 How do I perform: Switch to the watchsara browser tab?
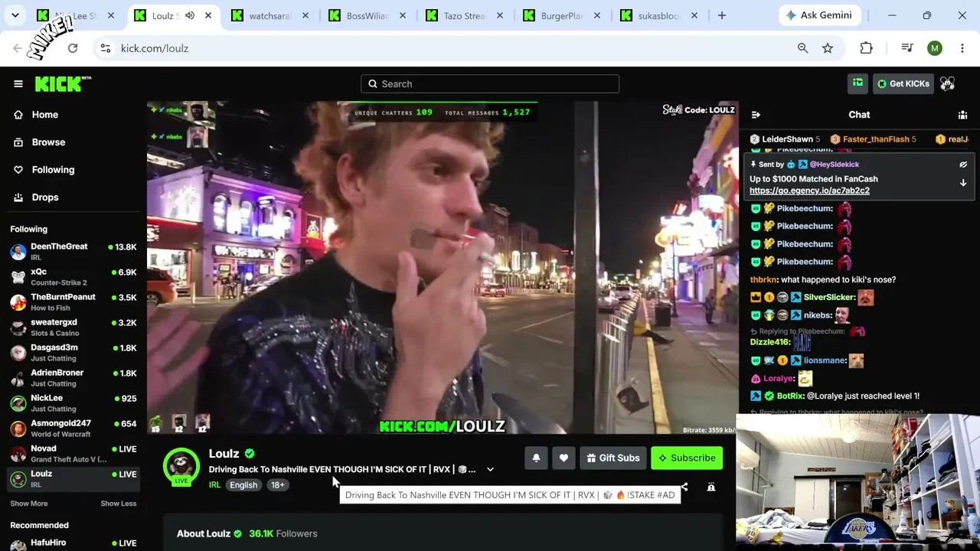271,15
